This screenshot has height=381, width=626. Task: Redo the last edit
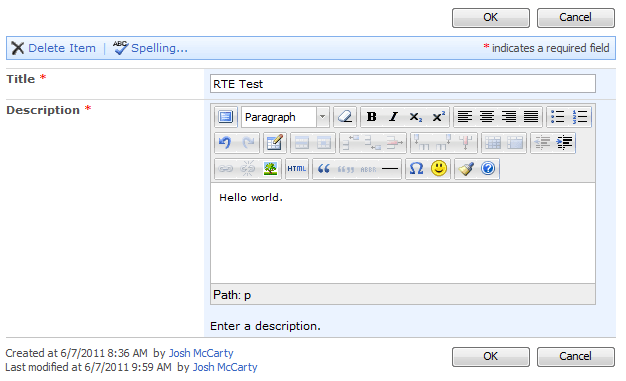point(248,143)
